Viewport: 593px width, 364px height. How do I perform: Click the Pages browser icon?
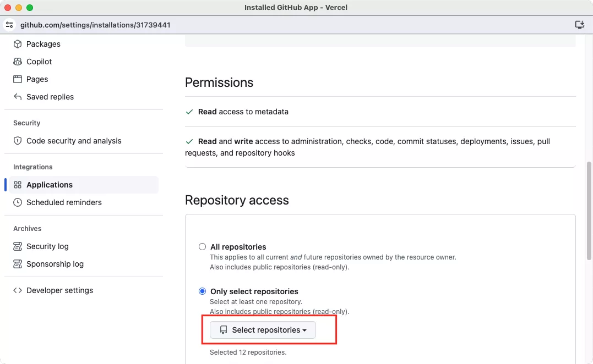click(x=18, y=79)
